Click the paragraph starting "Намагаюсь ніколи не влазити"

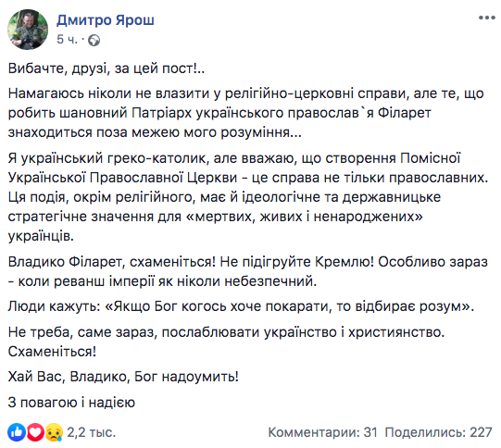point(245,113)
